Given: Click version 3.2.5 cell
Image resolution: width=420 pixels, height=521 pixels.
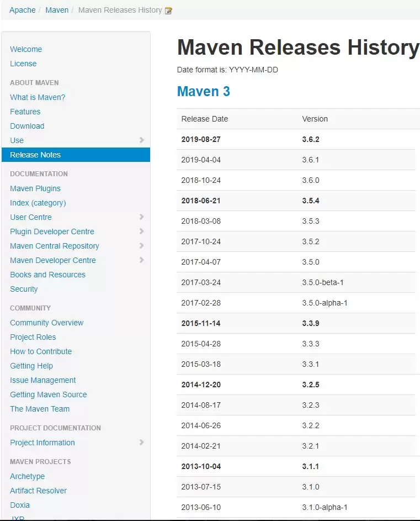Looking at the screenshot, I should point(311,385).
